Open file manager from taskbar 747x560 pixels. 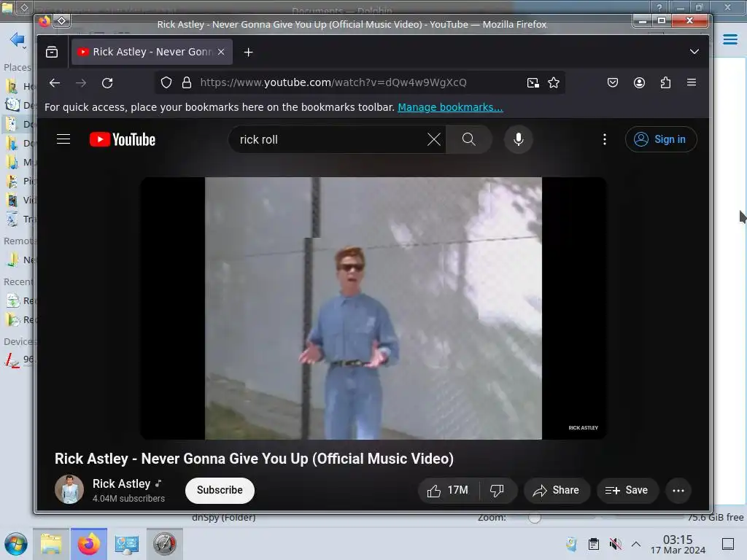click(51, 544)
